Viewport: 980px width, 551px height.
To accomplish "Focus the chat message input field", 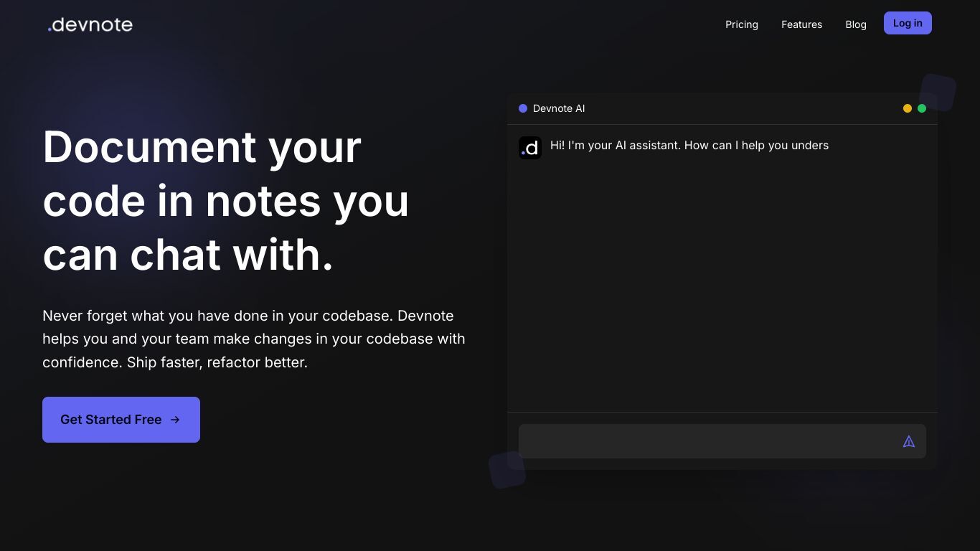I will click(x=722, y=441).
